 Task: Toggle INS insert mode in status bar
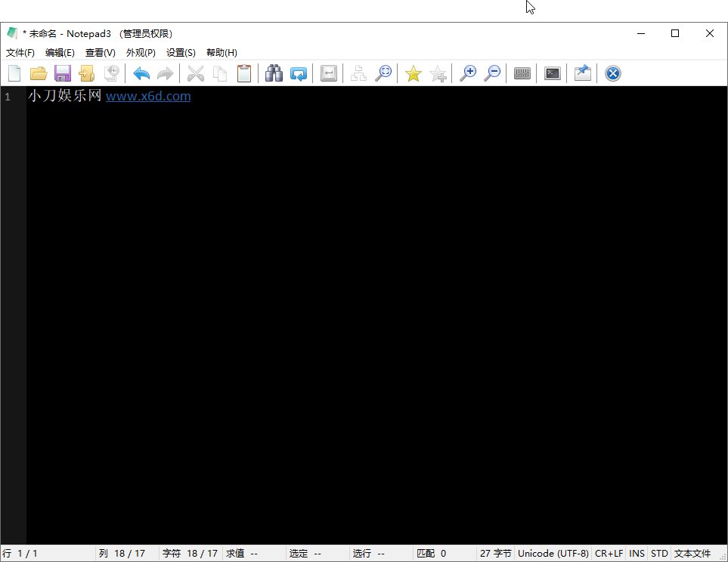click(637, 554)
